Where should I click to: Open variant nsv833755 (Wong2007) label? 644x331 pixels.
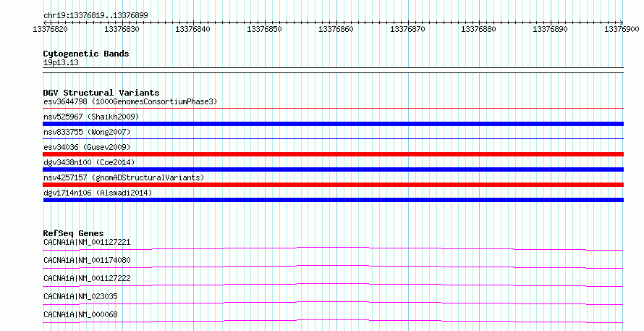87,132
